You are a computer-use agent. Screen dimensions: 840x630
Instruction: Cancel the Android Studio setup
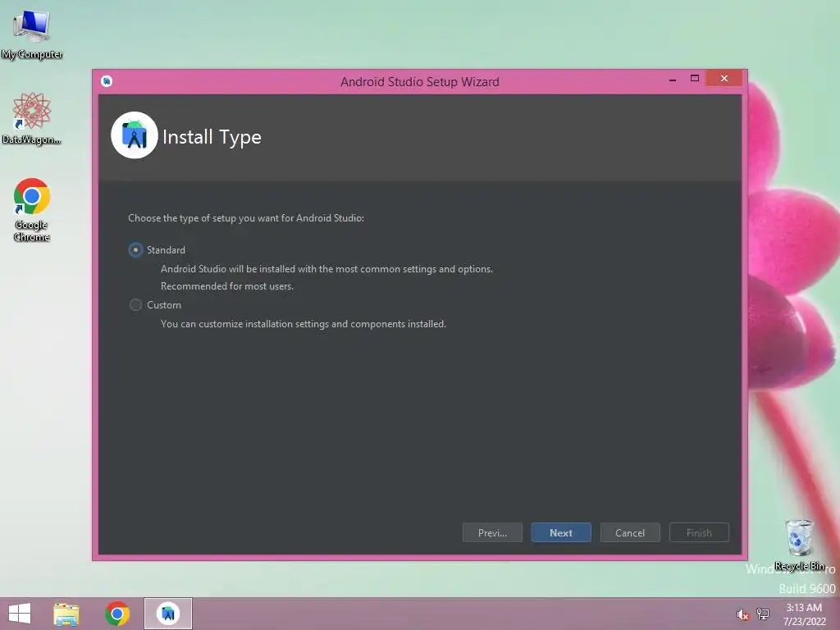[630, 532]
